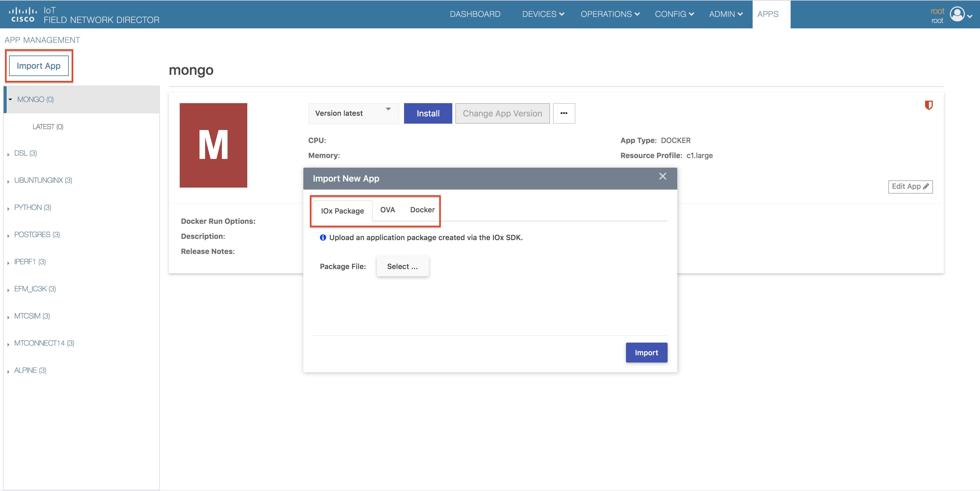Click the c1.large resource profile value
The width and height of the screenshot is (980, 491).
pyautogui.click(x=699, y=156)
